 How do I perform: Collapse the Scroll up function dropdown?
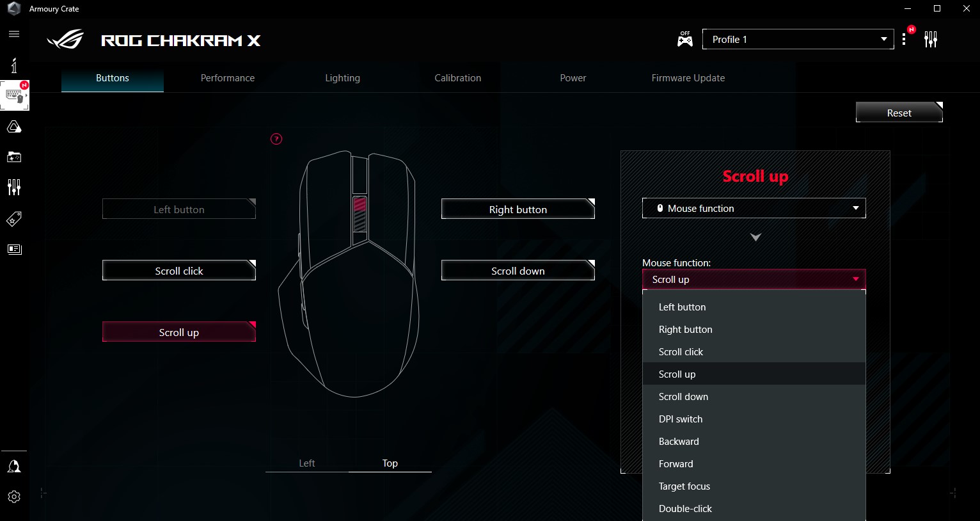pos(754,279)
